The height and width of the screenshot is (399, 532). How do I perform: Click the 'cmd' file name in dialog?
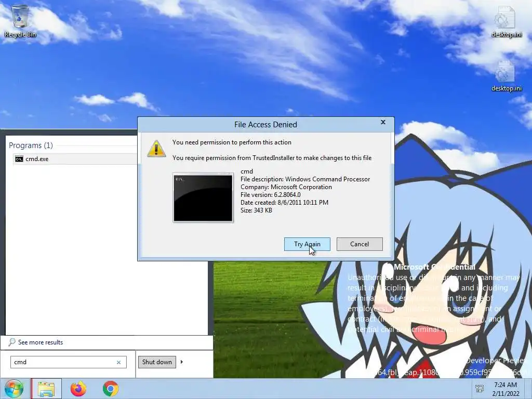pos(247,171)
